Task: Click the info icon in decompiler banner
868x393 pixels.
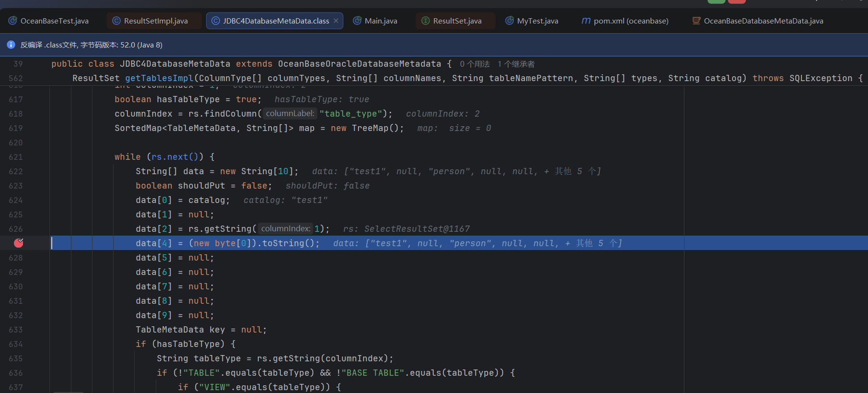Action: (11, 45)
